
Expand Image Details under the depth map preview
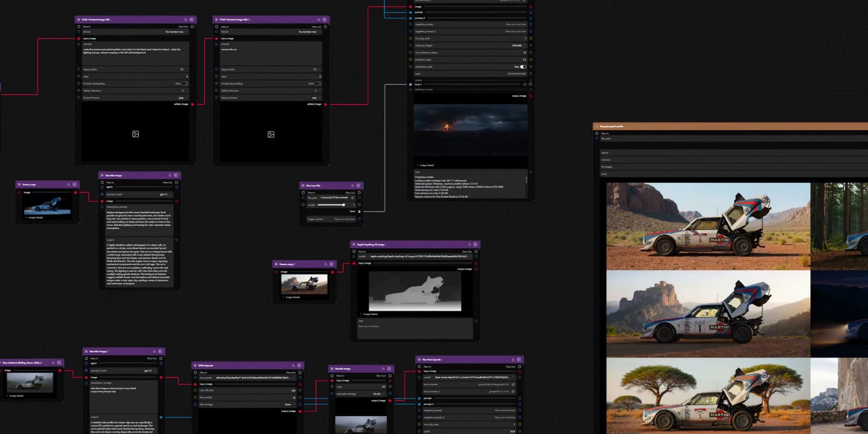tap(370, 314)
